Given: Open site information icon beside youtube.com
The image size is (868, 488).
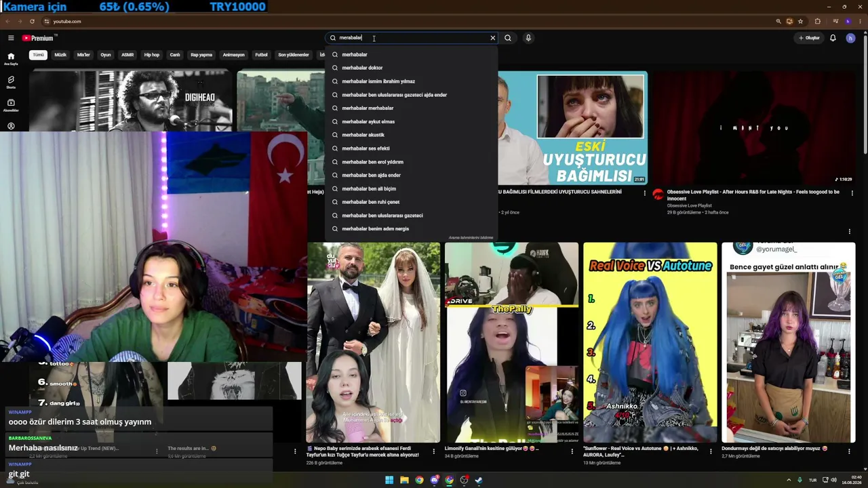Looking at the screenshot, I should (46, 21).
